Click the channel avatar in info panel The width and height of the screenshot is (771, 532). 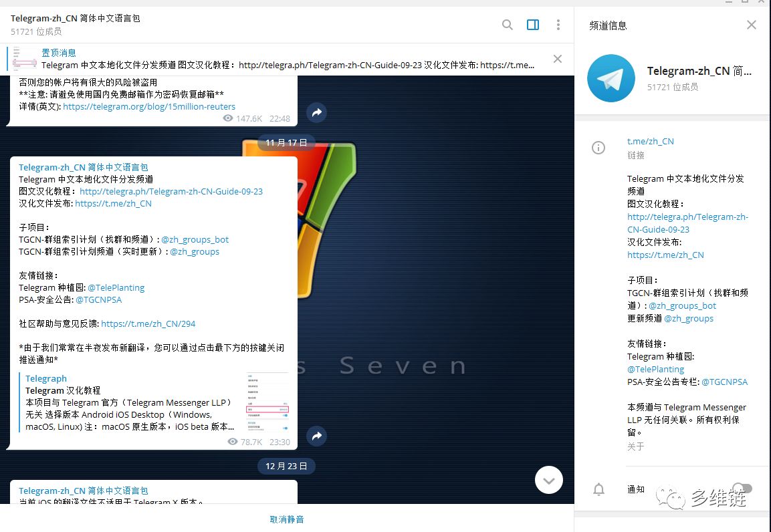point(611,78)
